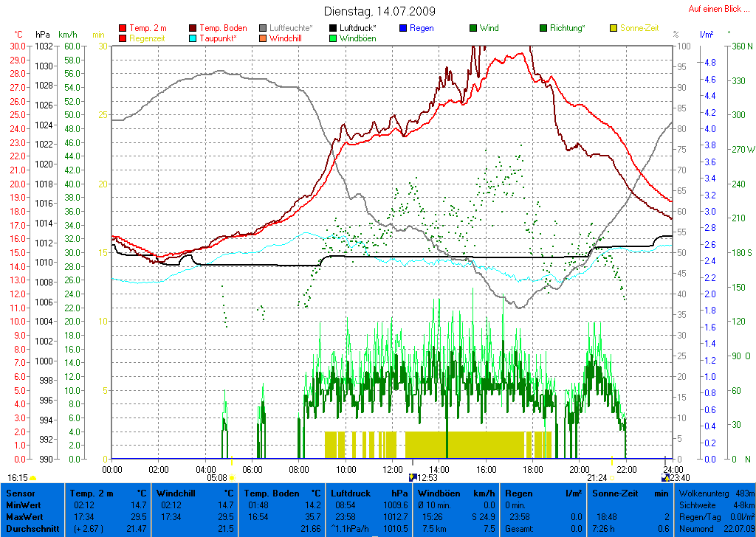Viewport: 756px width, 537px height.
Task: Click the dark red Temp. Boden legend swatch
Action: pyautogui.click(x=193, y=29)
